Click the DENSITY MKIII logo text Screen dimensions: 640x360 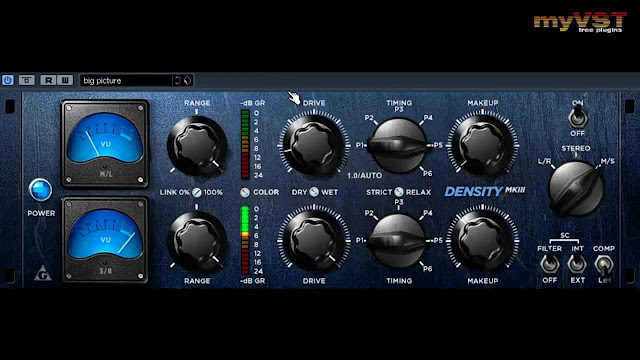484,191
